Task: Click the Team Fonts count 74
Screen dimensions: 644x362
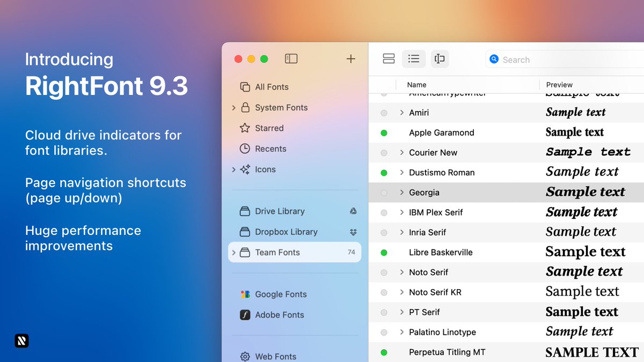Action: pyautogui.click(x=352, y=252)
